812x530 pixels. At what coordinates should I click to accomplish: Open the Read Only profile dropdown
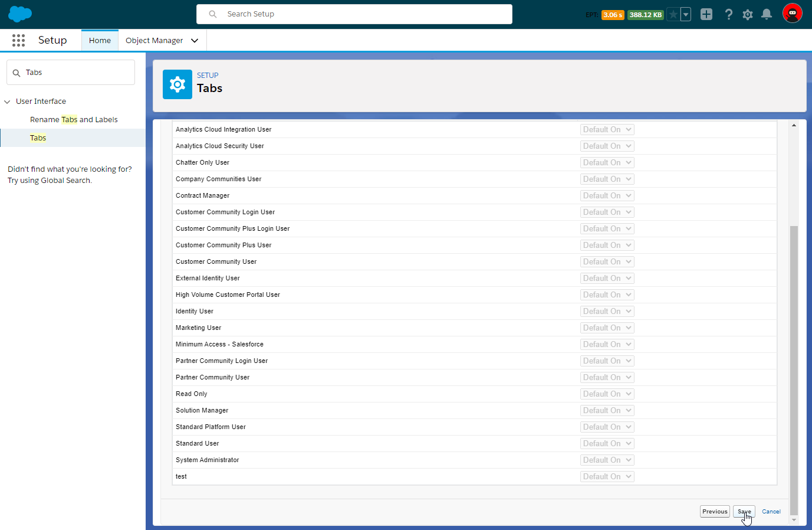click(607, 394)
